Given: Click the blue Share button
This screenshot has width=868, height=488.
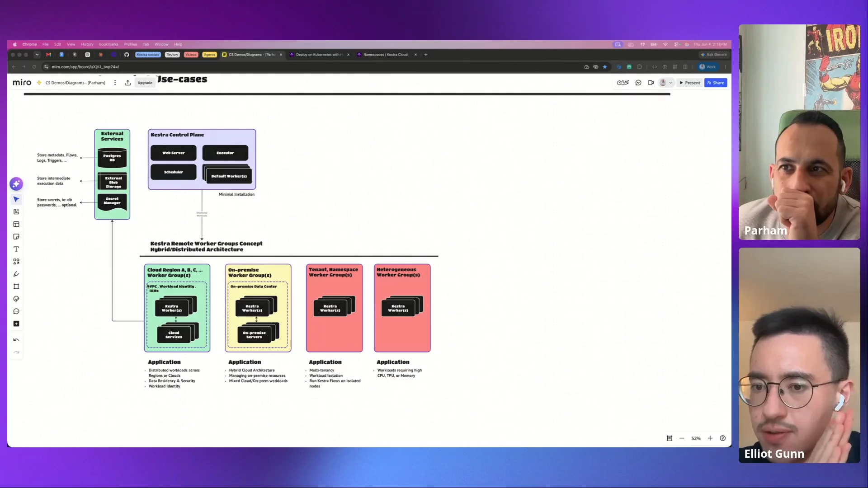Looking at the screenshot, I should click(x=716, y=83).
